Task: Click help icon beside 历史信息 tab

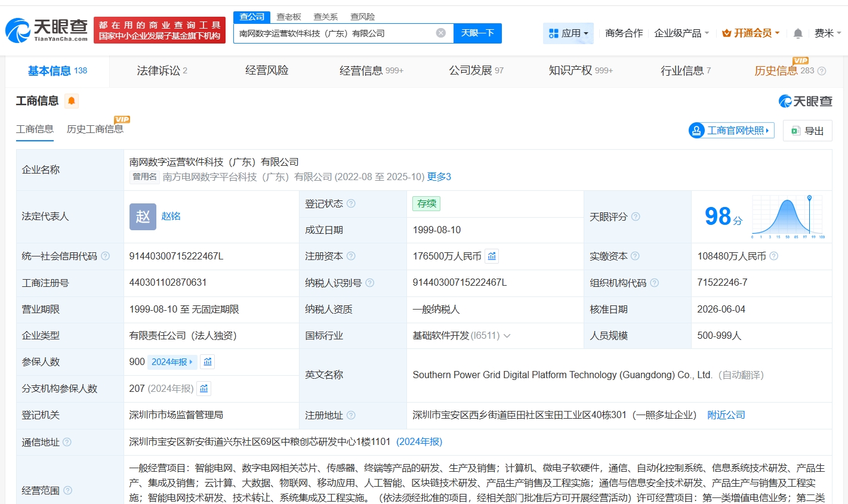Action: coord(822,71)
